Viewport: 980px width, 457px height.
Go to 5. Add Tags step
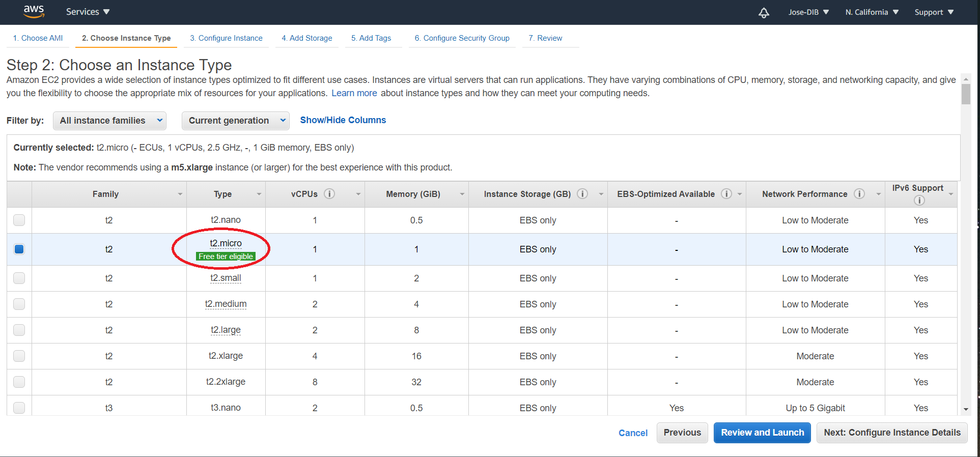point(371,38)
